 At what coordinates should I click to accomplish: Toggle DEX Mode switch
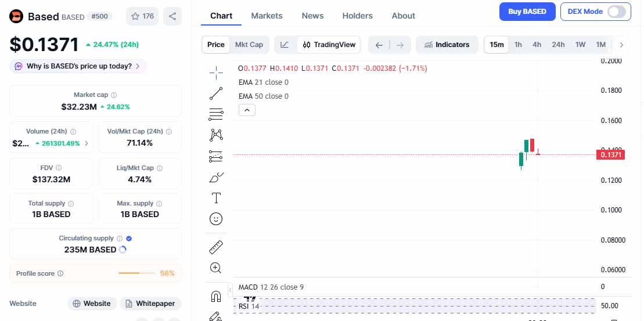(x=617, y=12)
